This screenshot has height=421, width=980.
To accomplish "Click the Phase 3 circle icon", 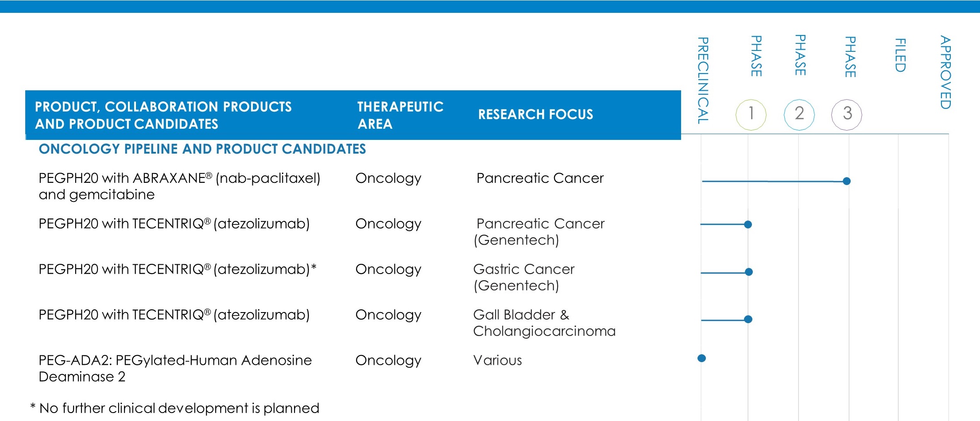I will click(x=847, y=115).
